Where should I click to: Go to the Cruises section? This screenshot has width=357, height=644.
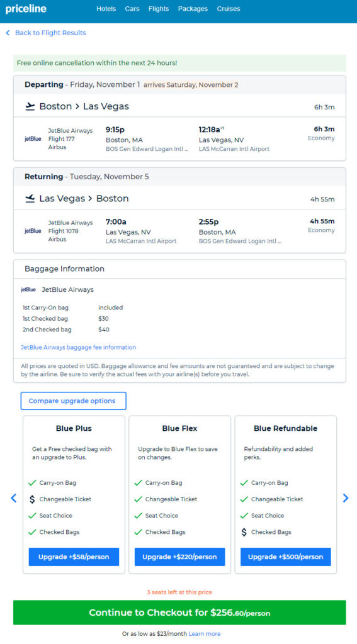click(229, 9)
